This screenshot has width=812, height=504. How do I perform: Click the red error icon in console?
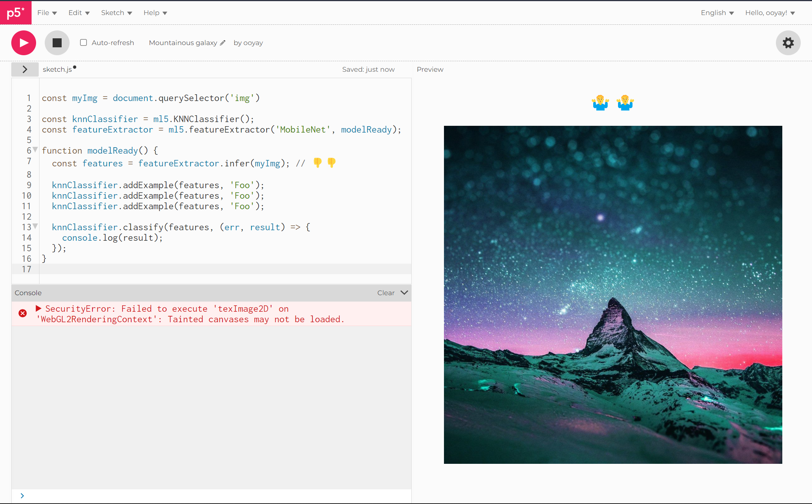[23, 313]
